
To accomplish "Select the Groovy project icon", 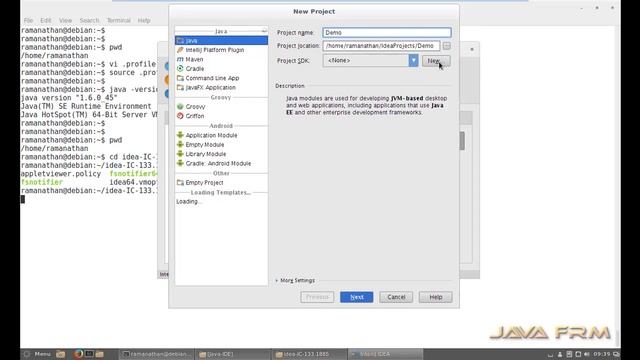I will pos(180,107).
